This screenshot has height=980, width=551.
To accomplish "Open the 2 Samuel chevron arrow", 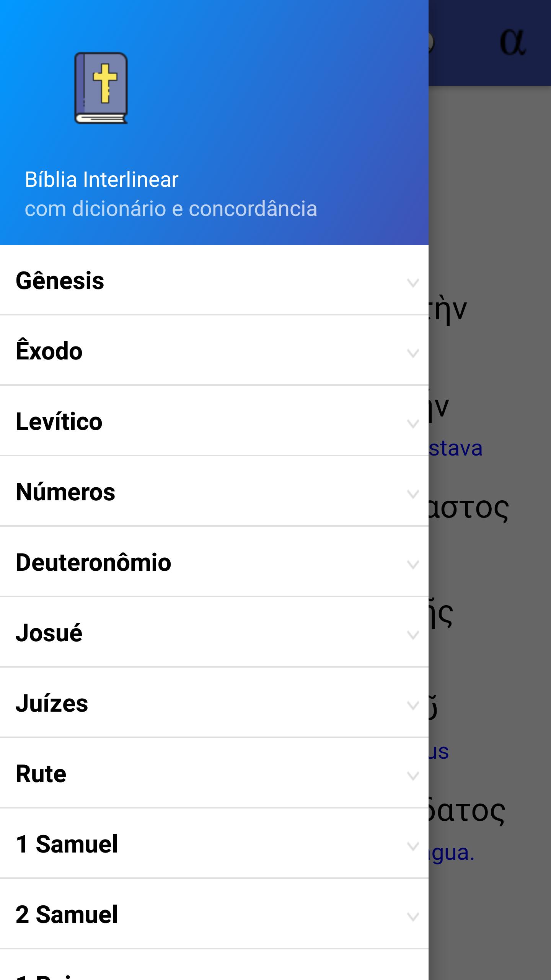I will pyautogui.click(x=412, y=917).
